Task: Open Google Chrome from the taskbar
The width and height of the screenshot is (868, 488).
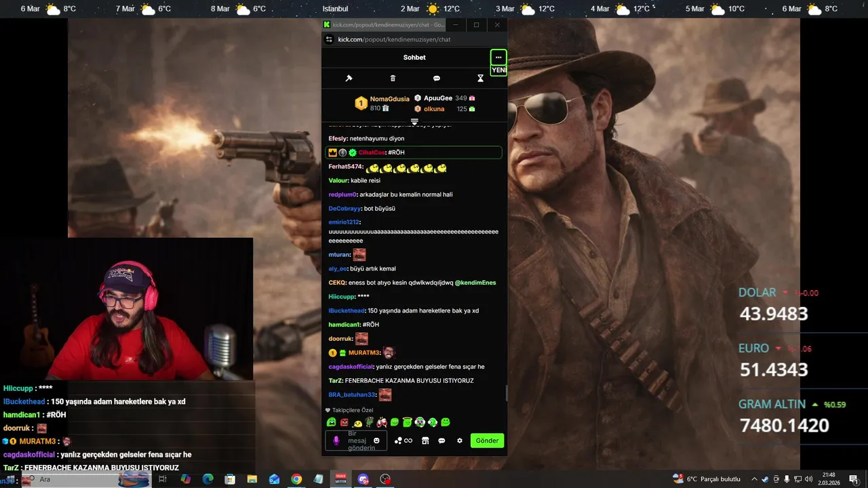Action: pos(296,479)
